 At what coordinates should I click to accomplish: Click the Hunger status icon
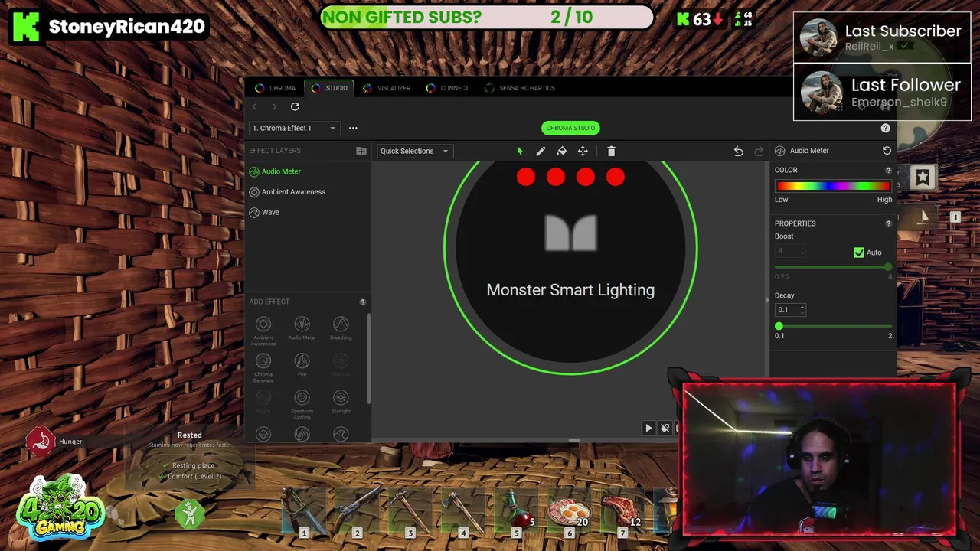click(41, 442)
